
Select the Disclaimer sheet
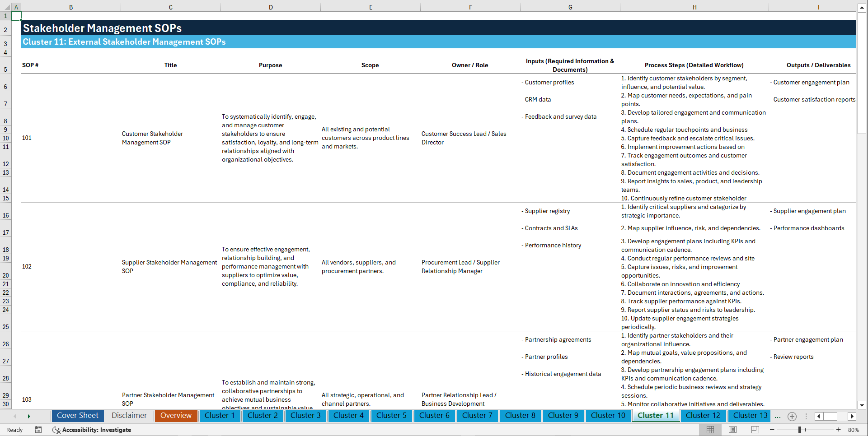coord(129,416)
